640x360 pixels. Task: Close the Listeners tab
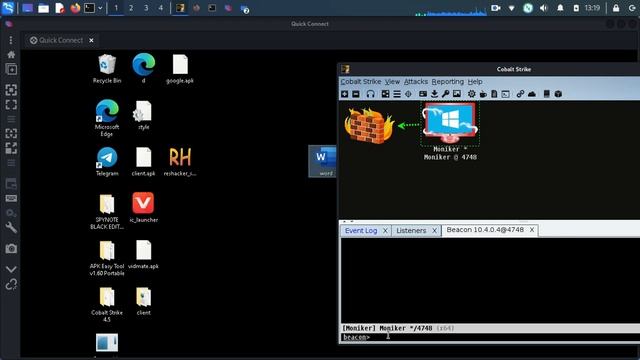pyautogui.click(x=434, y=231)
